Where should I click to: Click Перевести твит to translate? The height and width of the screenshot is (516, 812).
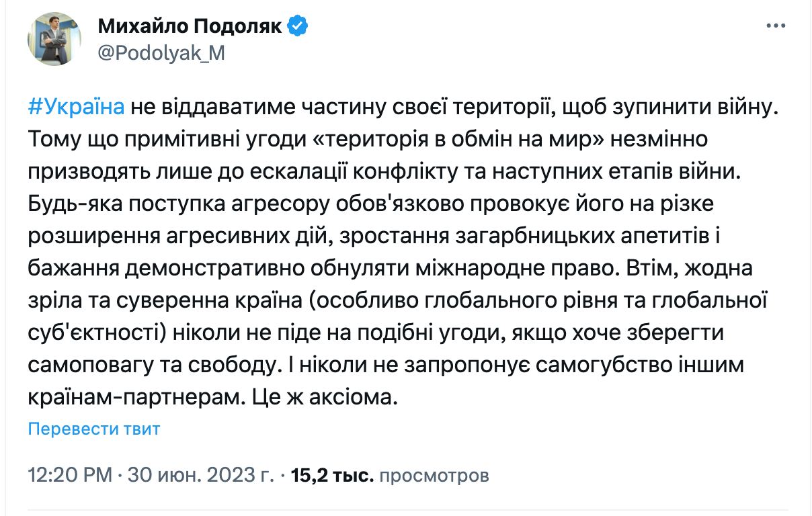(x=94, y=429)
